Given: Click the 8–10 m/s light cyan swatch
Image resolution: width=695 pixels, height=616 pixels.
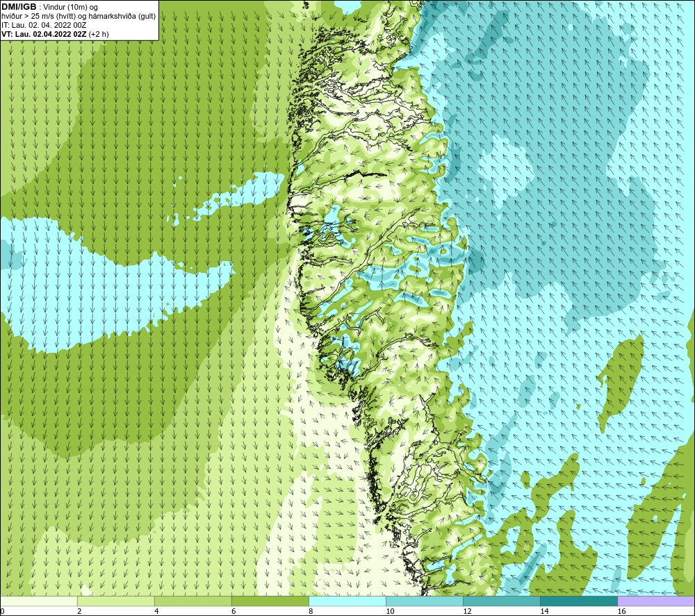Looking at the screenshot, I should click(x=347, y=601).
